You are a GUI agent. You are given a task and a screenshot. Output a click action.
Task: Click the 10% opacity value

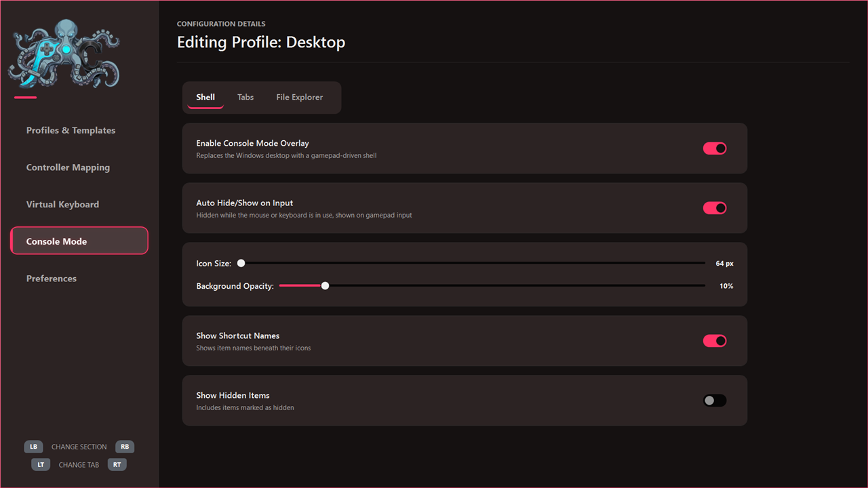726,286
